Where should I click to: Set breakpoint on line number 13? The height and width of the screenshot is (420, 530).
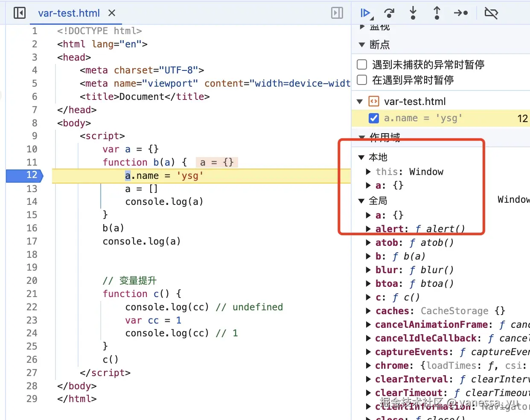tap(32, 189)
